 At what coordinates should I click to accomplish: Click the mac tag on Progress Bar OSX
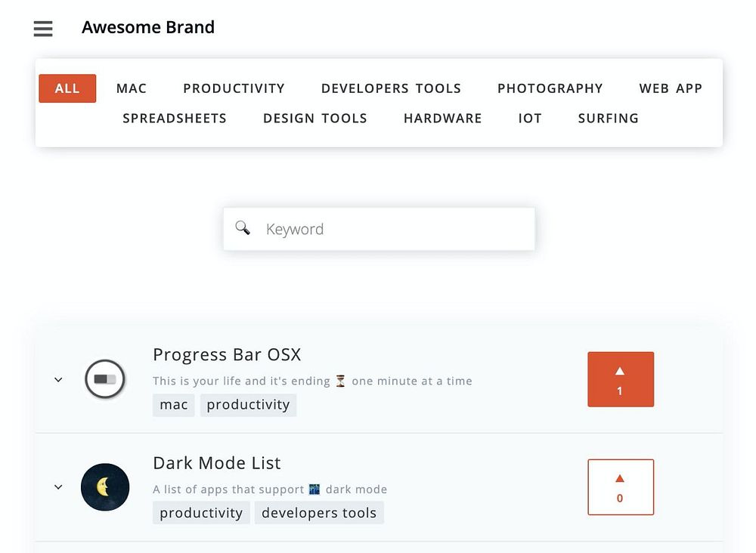point(174,404)
